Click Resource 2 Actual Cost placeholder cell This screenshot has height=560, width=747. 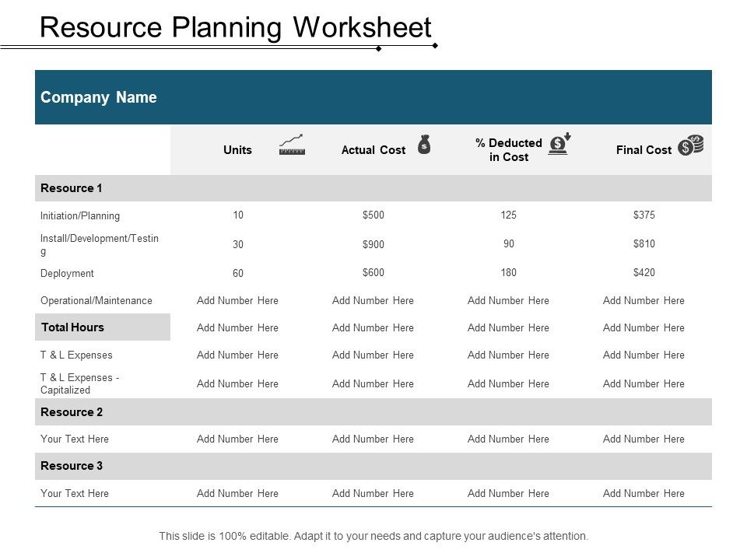(x=373, y=439)
